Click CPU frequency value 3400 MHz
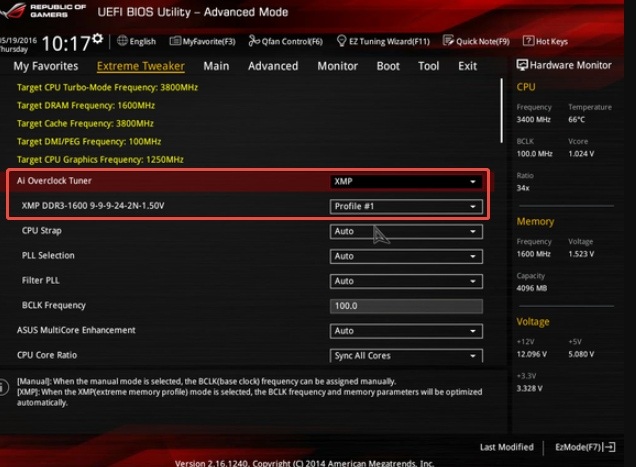 point(533,119)
